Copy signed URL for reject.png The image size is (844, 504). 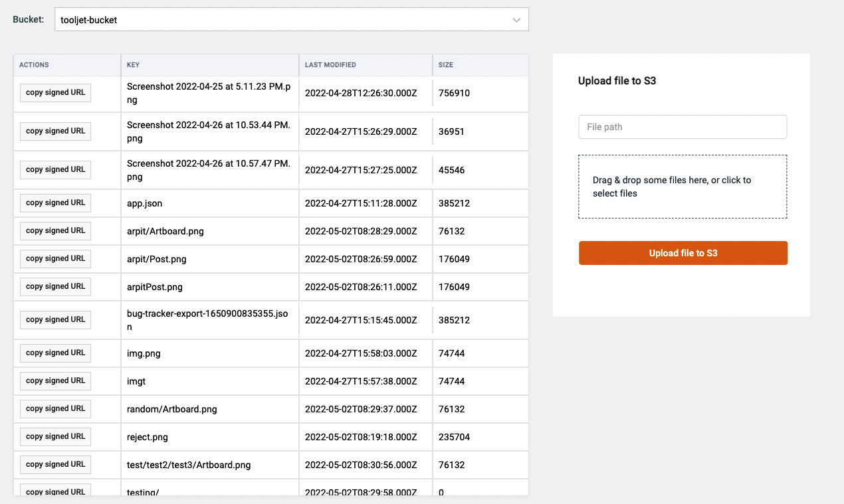coord(55,437)
